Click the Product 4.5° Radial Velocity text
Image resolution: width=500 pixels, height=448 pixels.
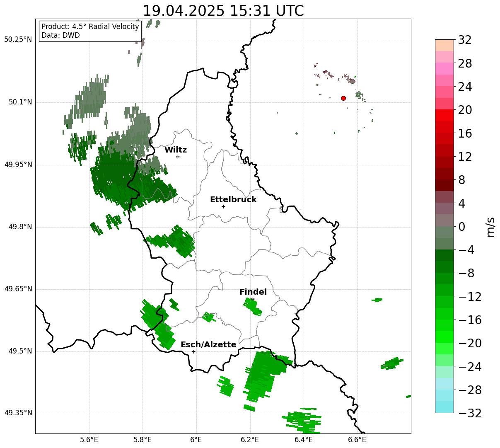90,27
